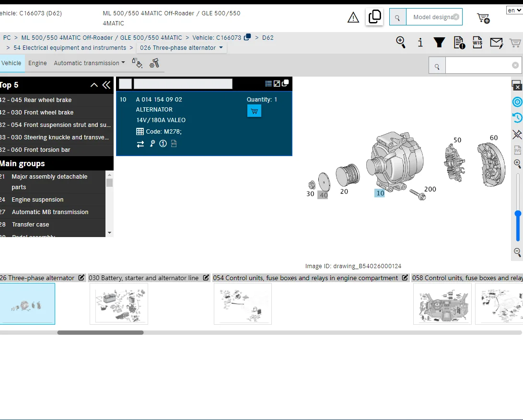Open 42 - 030 Front wheel brake
The width and height of the screenshot is (523, 420).
point(56,113)
